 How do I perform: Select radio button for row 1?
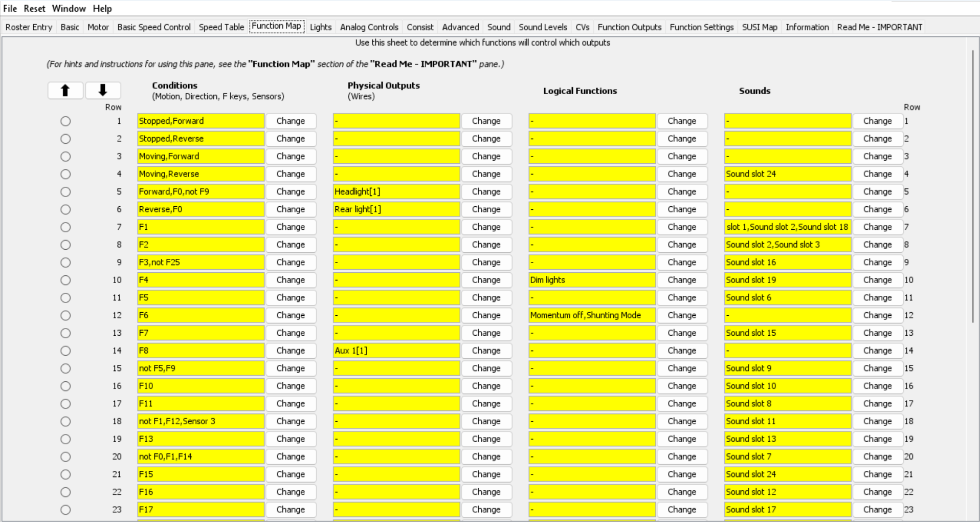[65, 121]
